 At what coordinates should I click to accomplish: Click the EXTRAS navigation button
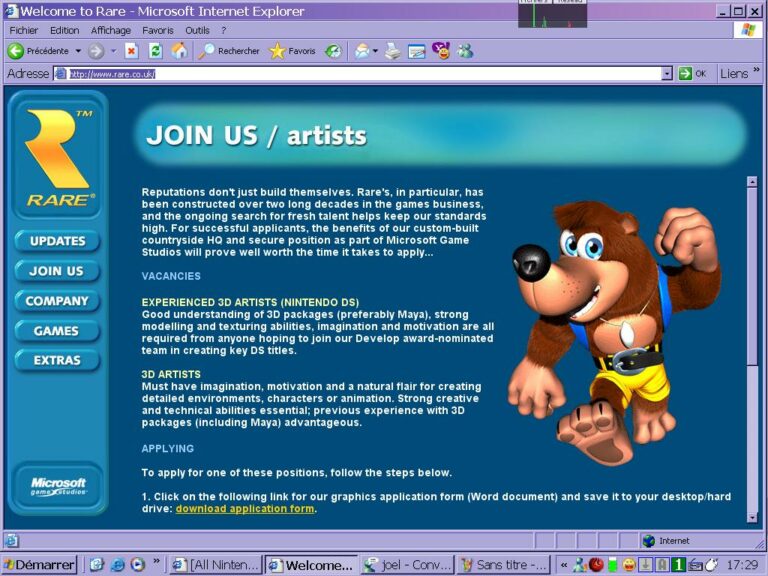pos(57,360)
